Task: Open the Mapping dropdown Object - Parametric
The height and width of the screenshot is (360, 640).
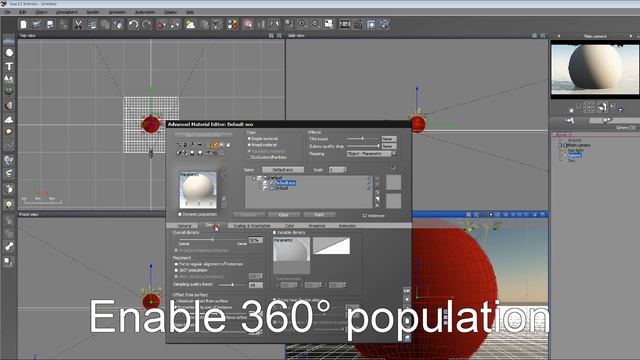Action: (371, 154)
